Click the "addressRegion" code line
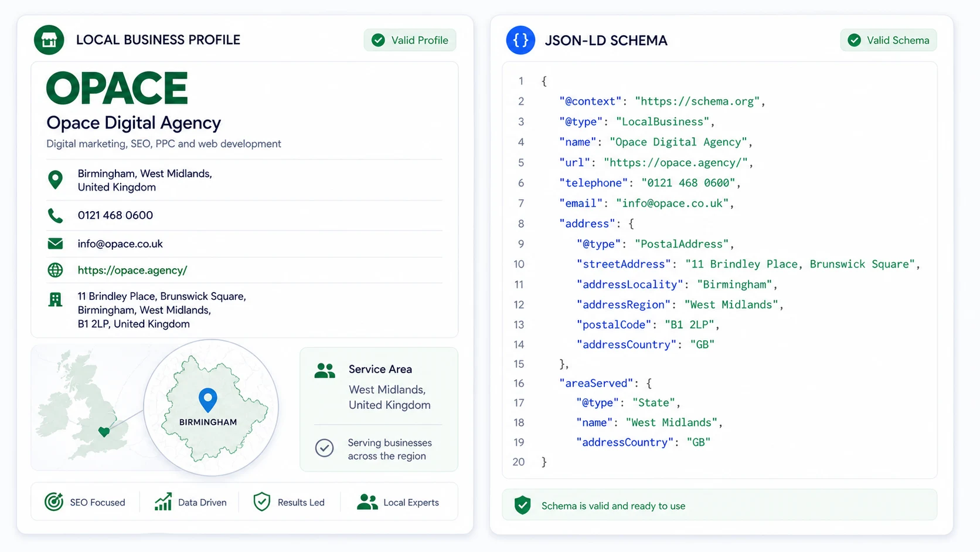The height and width of the screenshot is (552, 980). 680,304
